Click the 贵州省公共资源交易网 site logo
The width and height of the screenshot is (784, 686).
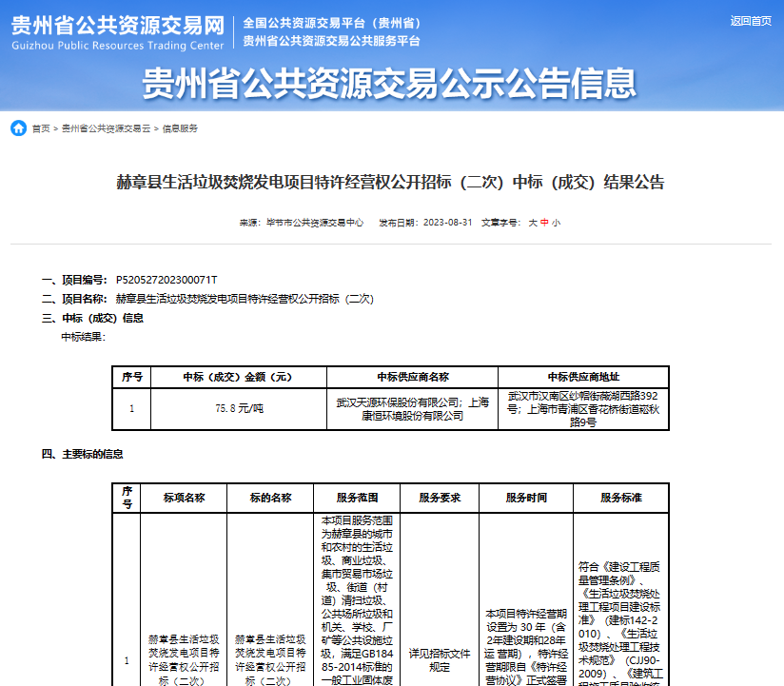[x=118, y=32]
